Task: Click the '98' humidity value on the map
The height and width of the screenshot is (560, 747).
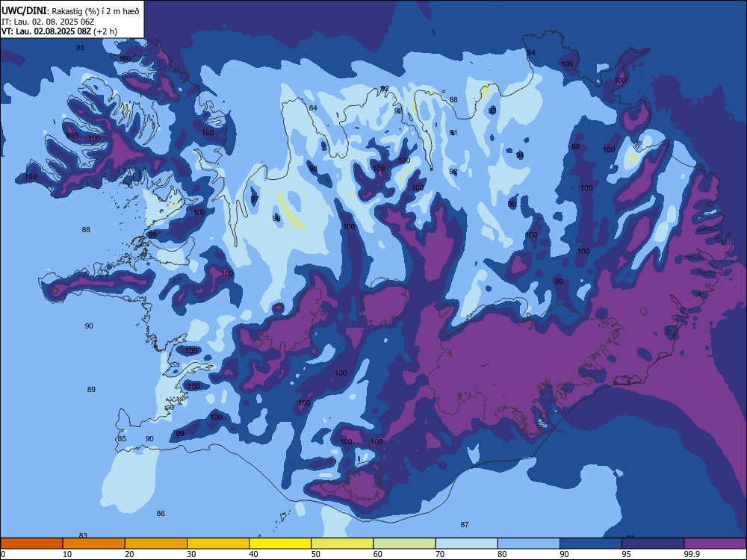Action: (313, 169)
